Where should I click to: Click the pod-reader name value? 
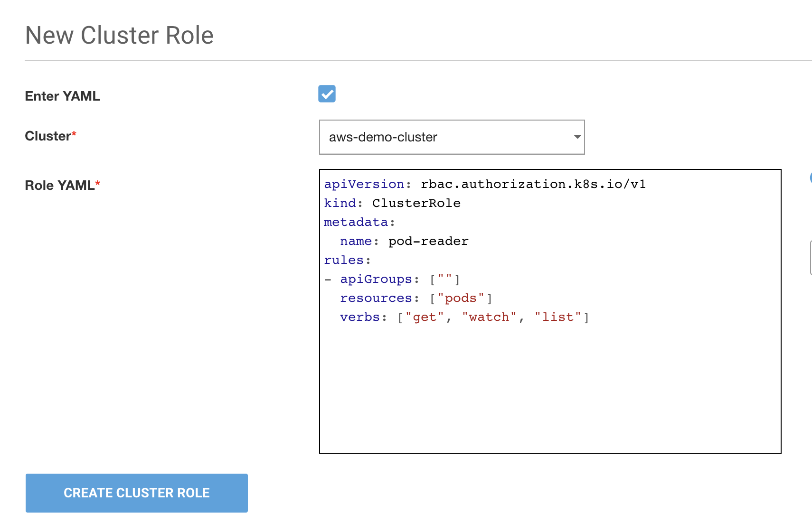point(428,241)
